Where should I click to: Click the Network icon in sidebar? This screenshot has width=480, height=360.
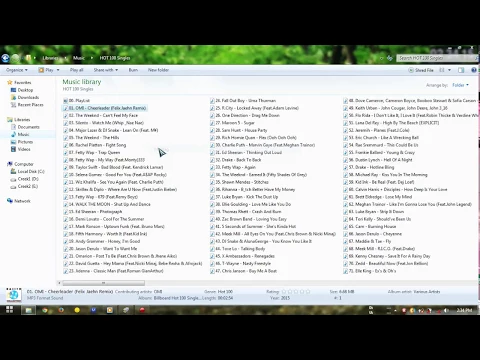point(10,201)
